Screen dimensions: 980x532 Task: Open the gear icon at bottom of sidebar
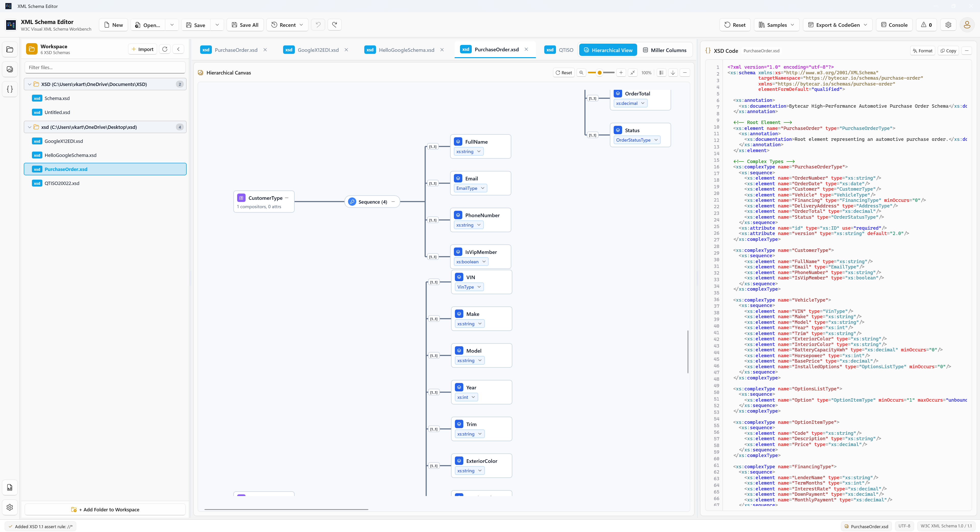tap(10, 507)
